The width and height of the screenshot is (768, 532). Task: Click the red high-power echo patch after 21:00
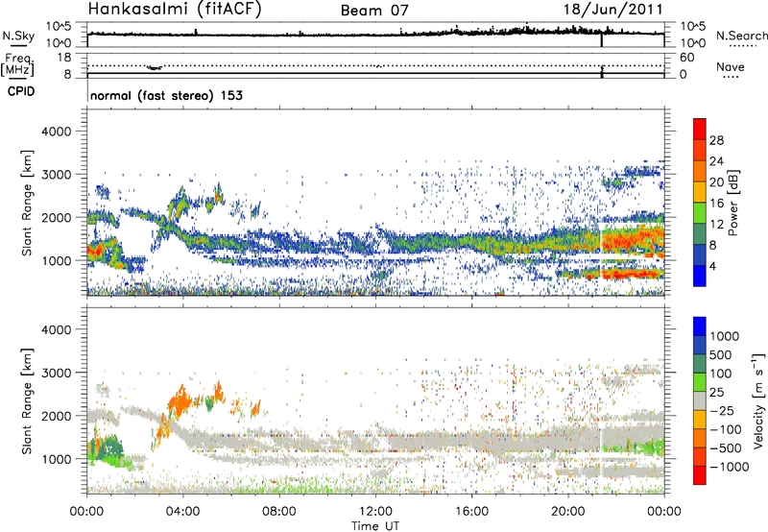point(632,241)
